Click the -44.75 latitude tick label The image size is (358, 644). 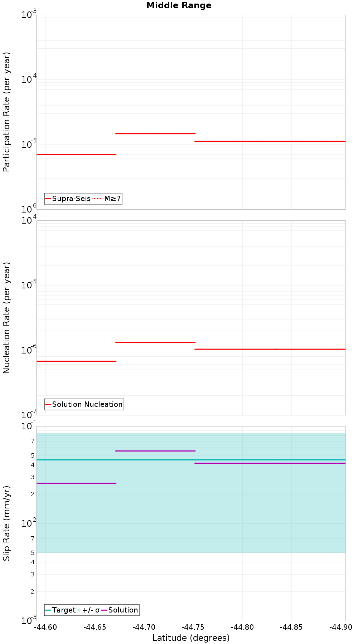click(193, 627)
